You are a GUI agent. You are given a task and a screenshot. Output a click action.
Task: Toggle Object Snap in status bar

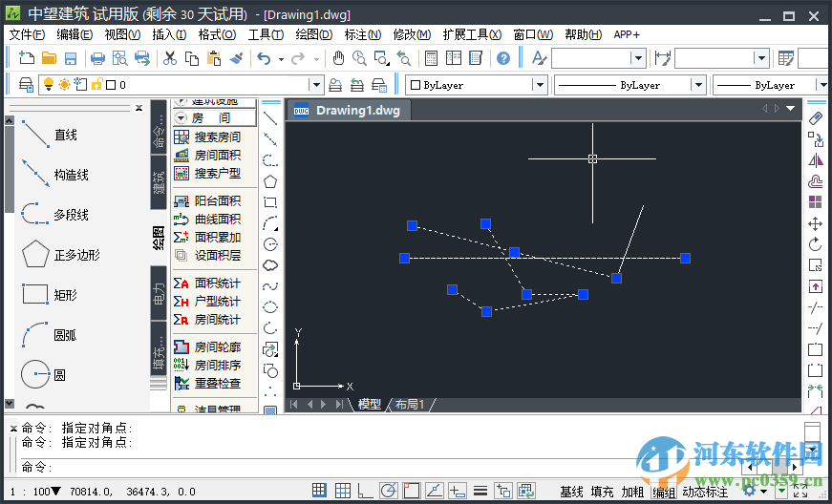click(412, 491)
